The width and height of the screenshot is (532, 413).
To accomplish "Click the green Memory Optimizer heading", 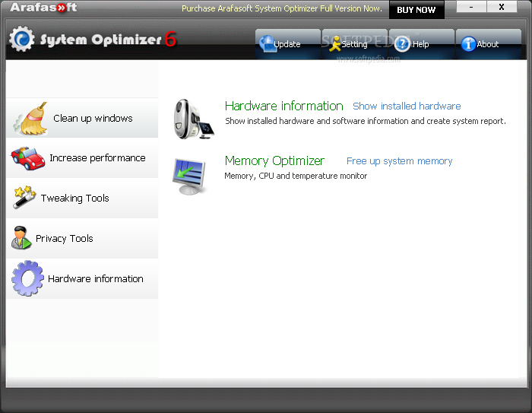I will coord(274,161).
